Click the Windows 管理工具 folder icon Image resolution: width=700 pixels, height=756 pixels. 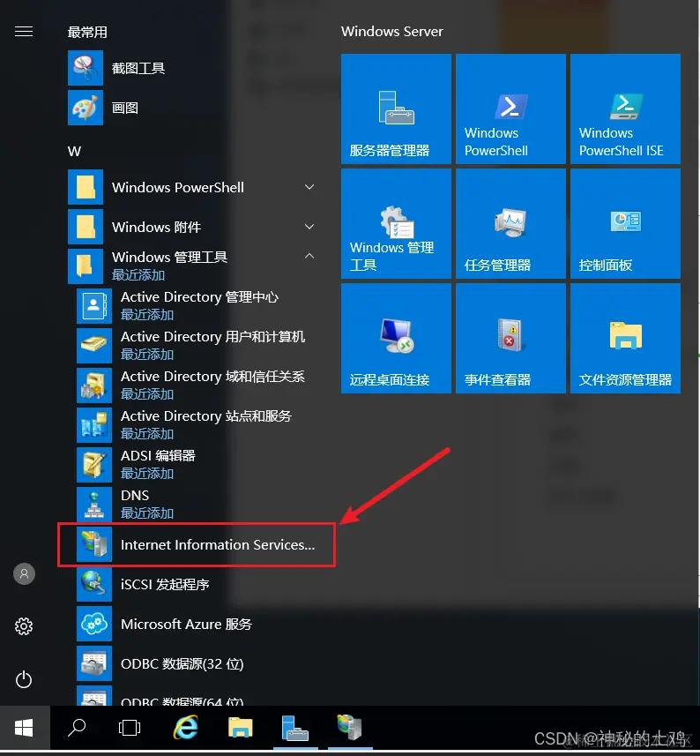pos(86,266)
